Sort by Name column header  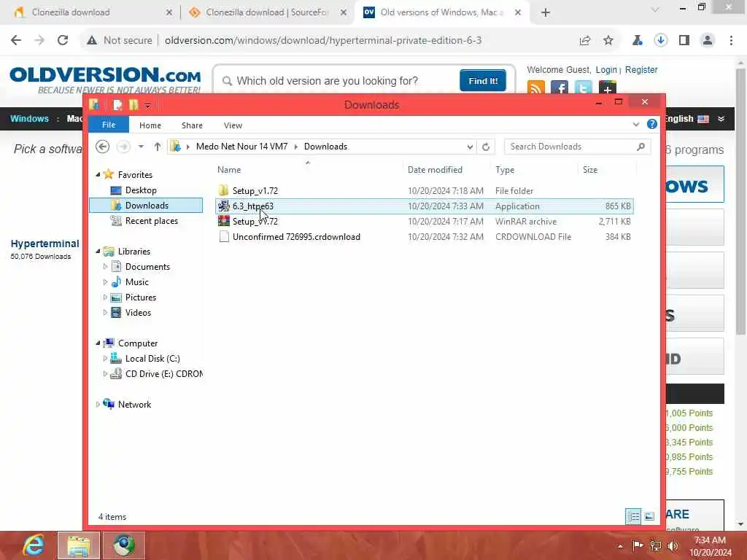tap(229, 169)
